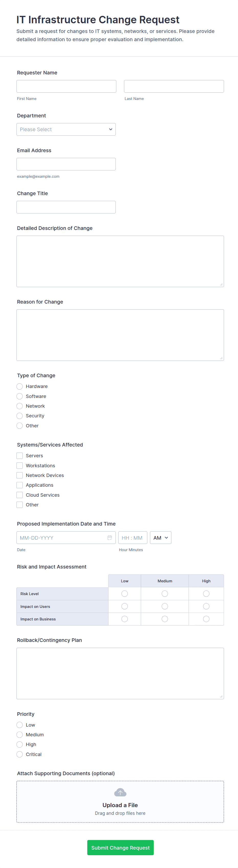This screenshot has width=238, height=868.
Task: Set Risk Level to High
Action: point(206,593)
